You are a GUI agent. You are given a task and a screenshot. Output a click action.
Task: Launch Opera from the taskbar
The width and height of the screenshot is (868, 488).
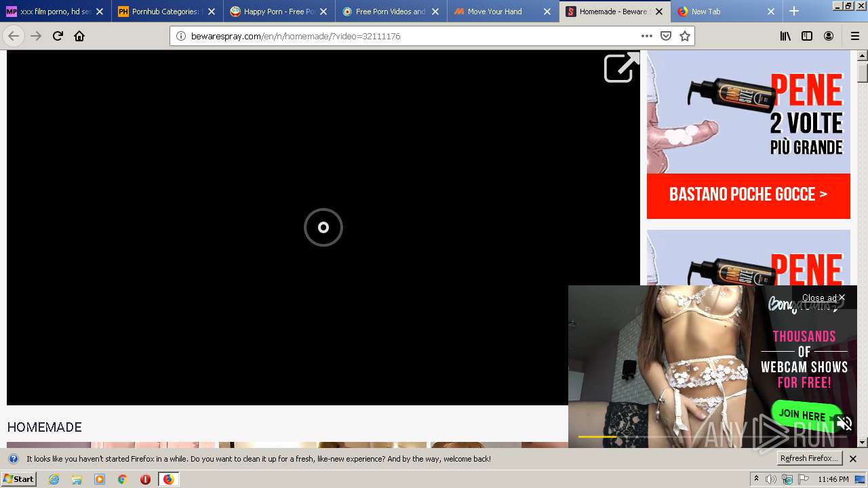pos(145,479)
